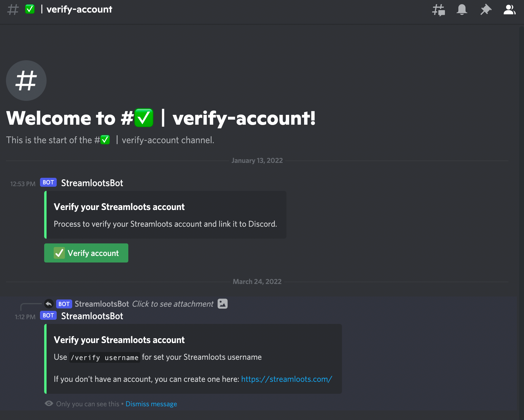Toggle the member list icon

click(509, 10)
